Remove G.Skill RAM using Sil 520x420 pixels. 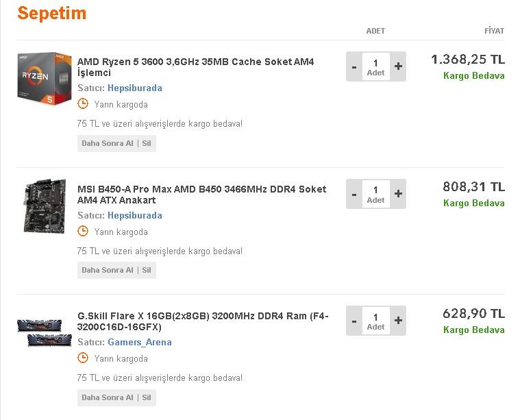[147, 397]
